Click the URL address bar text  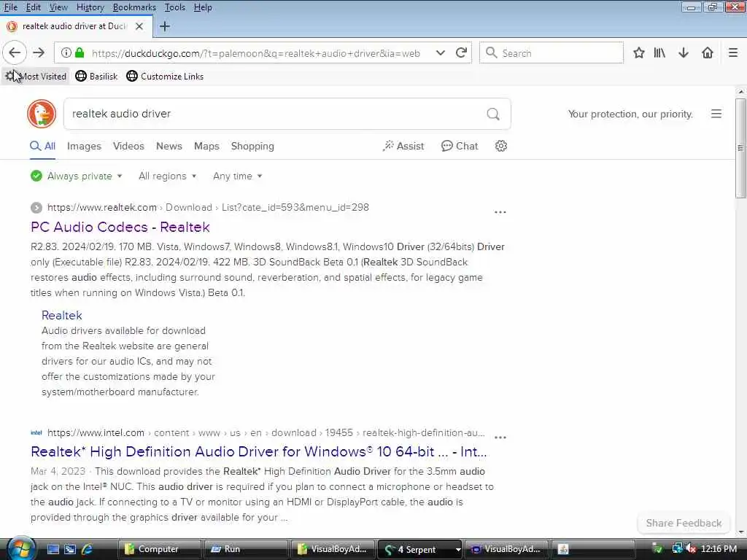256,53
